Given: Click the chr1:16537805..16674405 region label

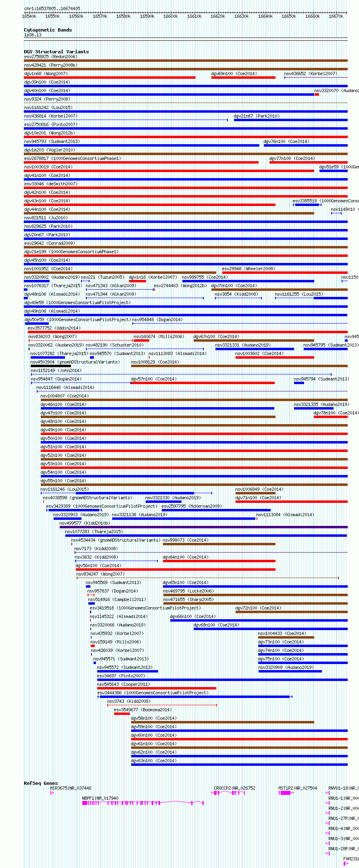Looking at the screenshot, I should (x=52, y=8).
